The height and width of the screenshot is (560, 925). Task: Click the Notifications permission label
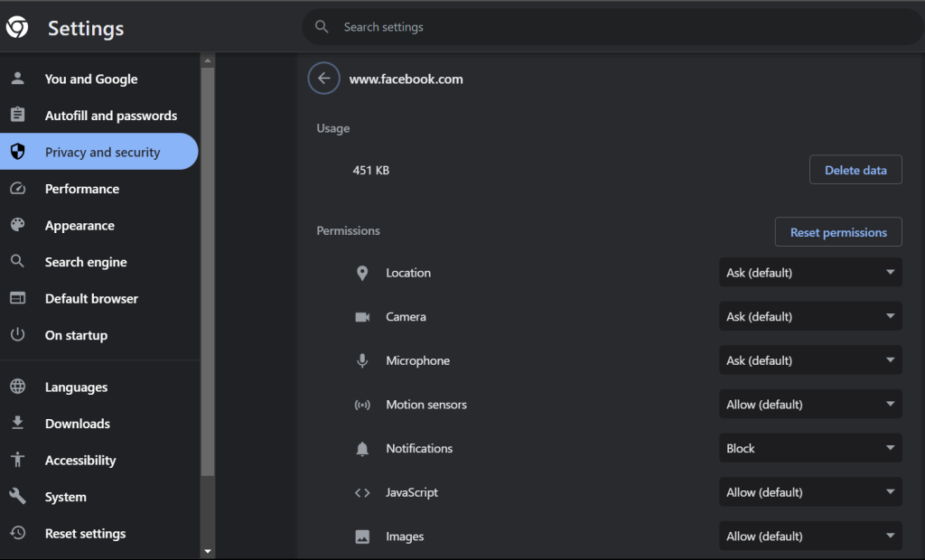click(419, 449)
